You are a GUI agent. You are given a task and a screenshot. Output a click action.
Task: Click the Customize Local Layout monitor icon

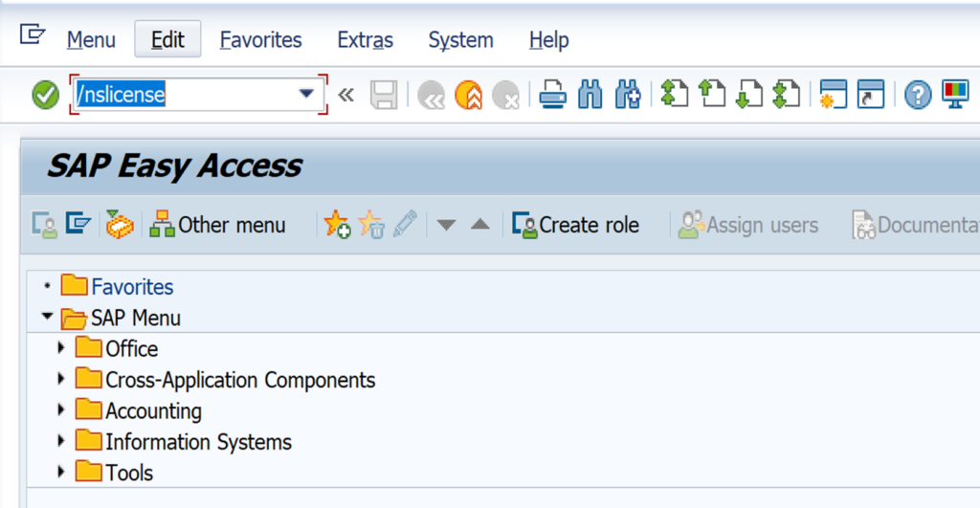tap(955, 95)
